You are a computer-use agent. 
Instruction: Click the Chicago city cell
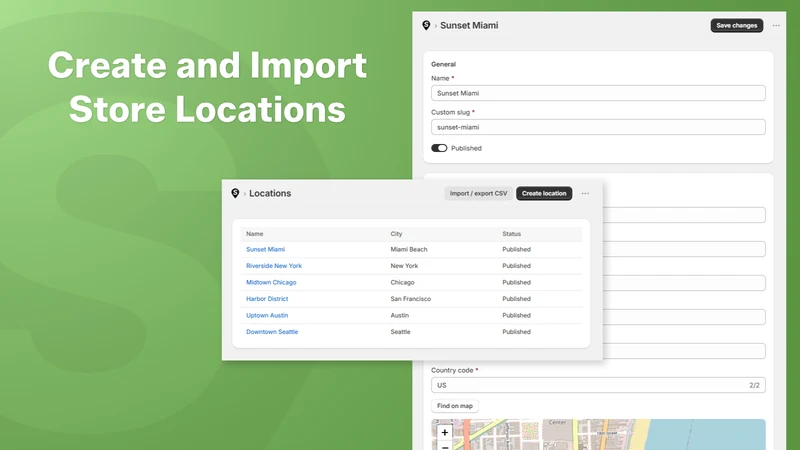click(402, 282)
